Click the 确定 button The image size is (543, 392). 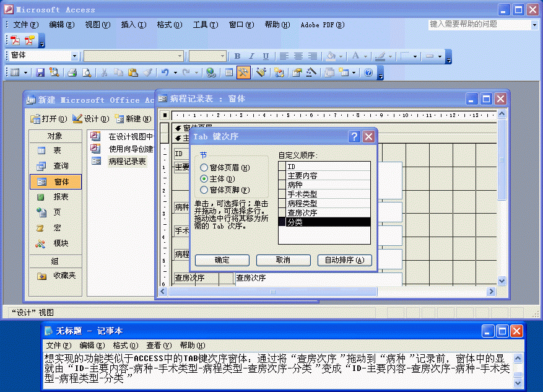pos(222,260)
